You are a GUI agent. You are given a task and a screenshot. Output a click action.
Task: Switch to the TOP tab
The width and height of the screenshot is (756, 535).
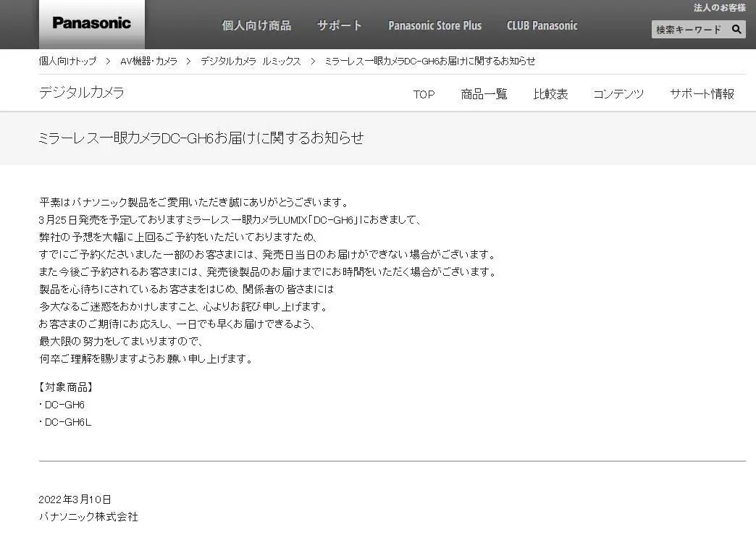coord(424,94)
